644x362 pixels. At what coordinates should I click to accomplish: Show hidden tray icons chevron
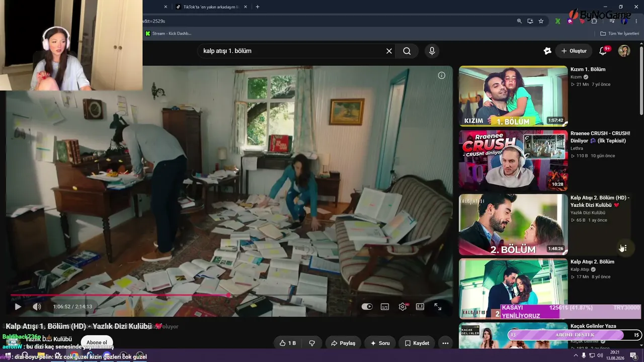coord(576,355)
